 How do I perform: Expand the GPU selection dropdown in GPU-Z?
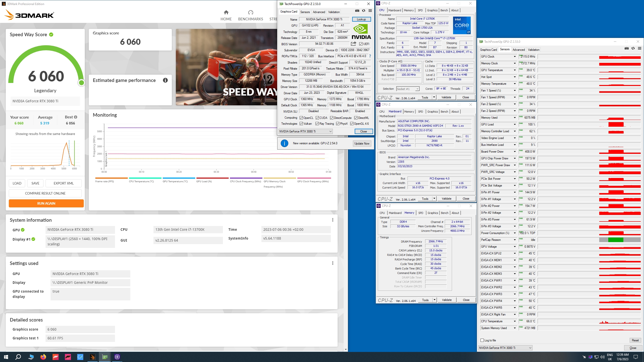tap(331, 131)
